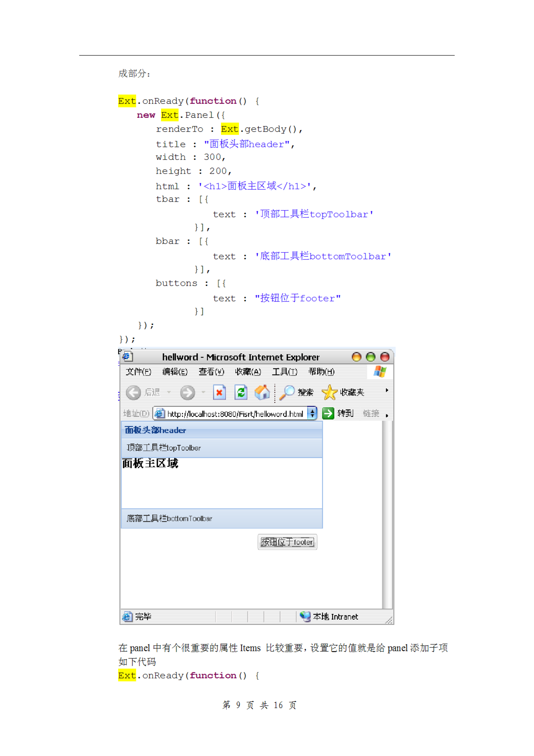Click the 'width : 300,' code line
The height and width of the screenshot is (756, 534).
click(191, 157)
